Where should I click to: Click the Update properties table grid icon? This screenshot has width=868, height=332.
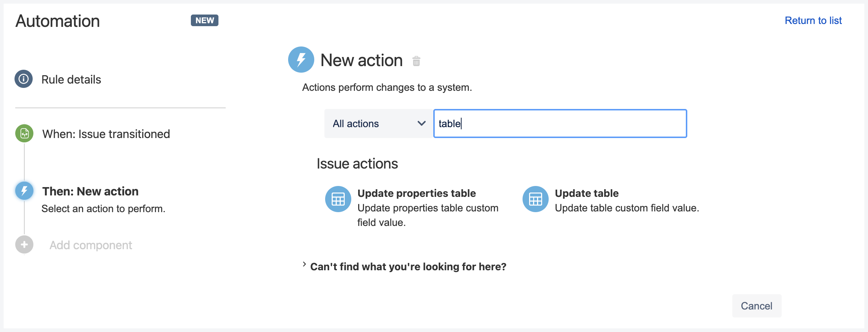337,199
